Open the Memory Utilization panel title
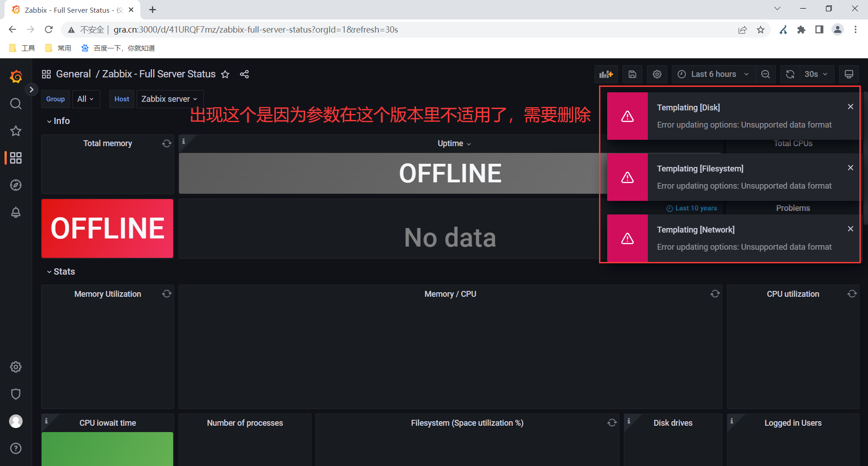This screenshot has height=466, width=868. (x=108, y=294)
